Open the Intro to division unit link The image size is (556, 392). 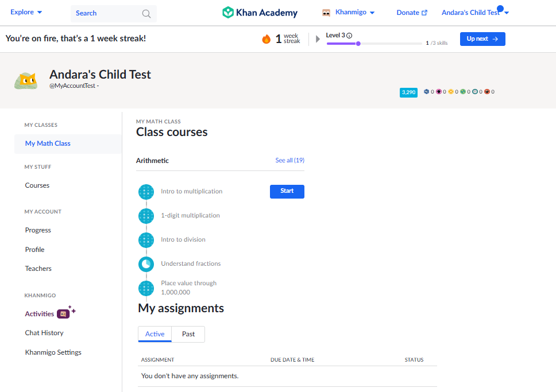point(183,239)
